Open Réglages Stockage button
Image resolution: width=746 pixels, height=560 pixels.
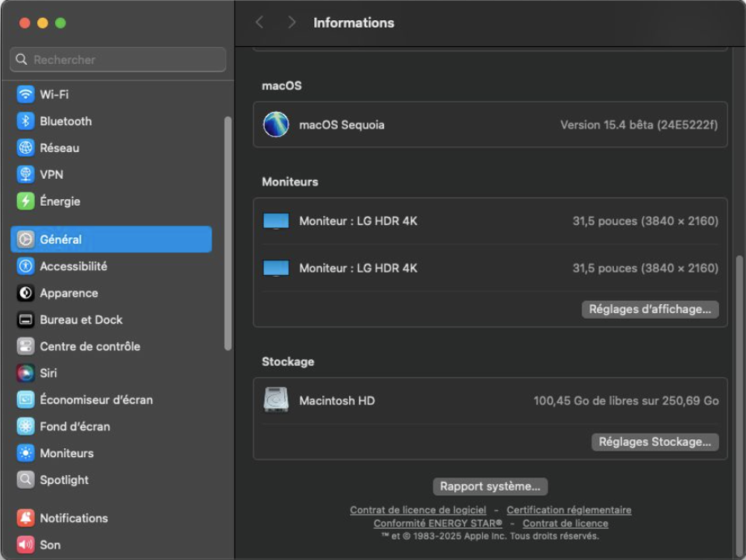655,441
